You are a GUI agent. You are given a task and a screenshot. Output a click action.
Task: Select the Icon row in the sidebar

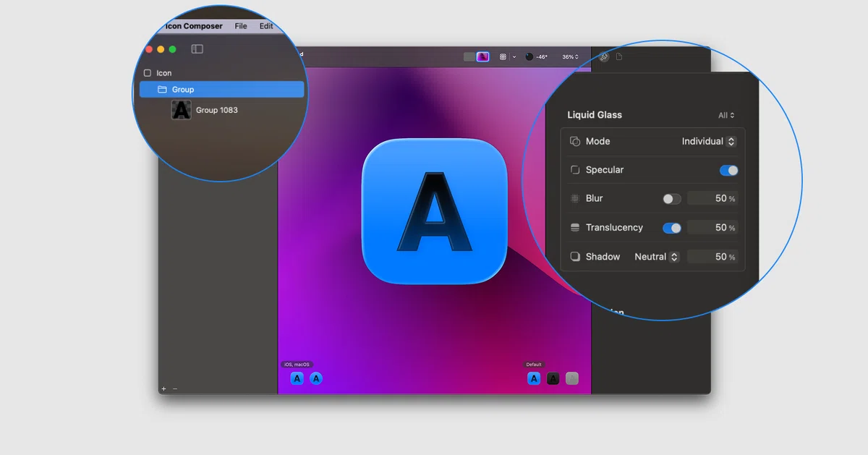222,73
